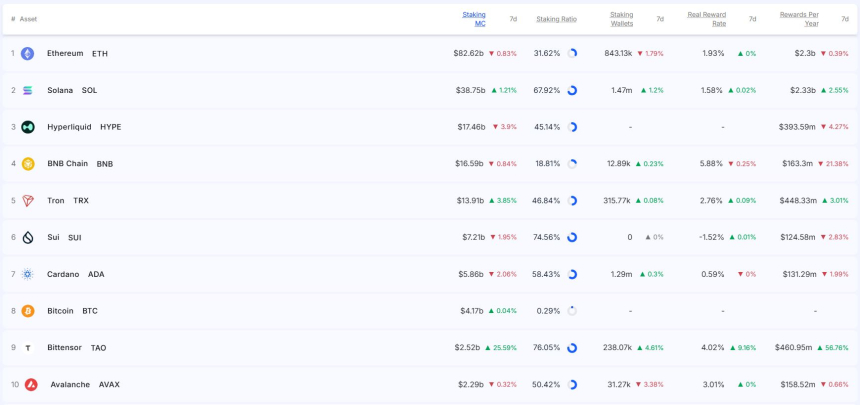Click the BNB Chain logo icon
Screen dimensions: 860x405
tap(28, 164)
